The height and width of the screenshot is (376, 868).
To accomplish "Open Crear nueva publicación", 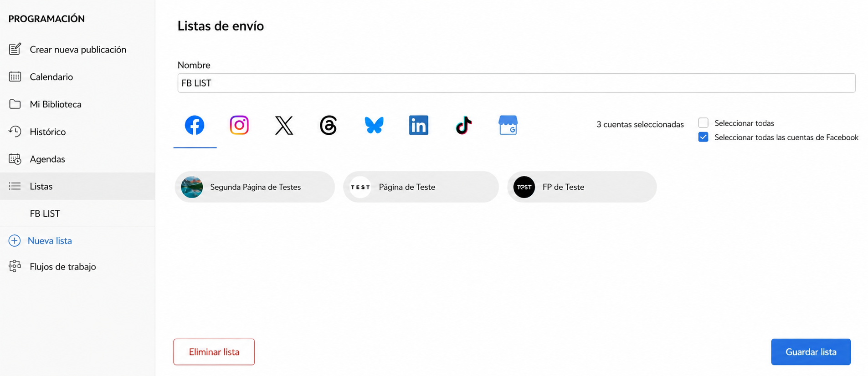I will (x=77, y=49).
